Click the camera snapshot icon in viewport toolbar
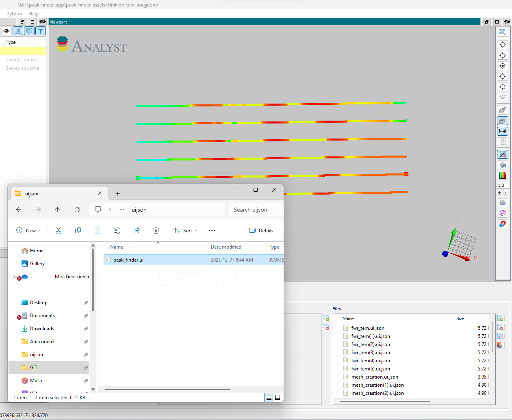The width and height of the screenshot is (512, 420). (x=503, y=203)
